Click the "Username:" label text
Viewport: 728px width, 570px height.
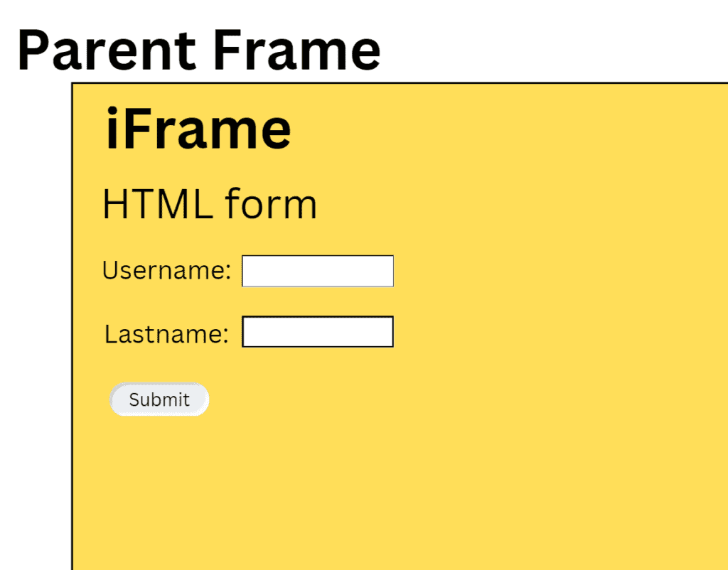pyautogui.click(x=167, y=271)
